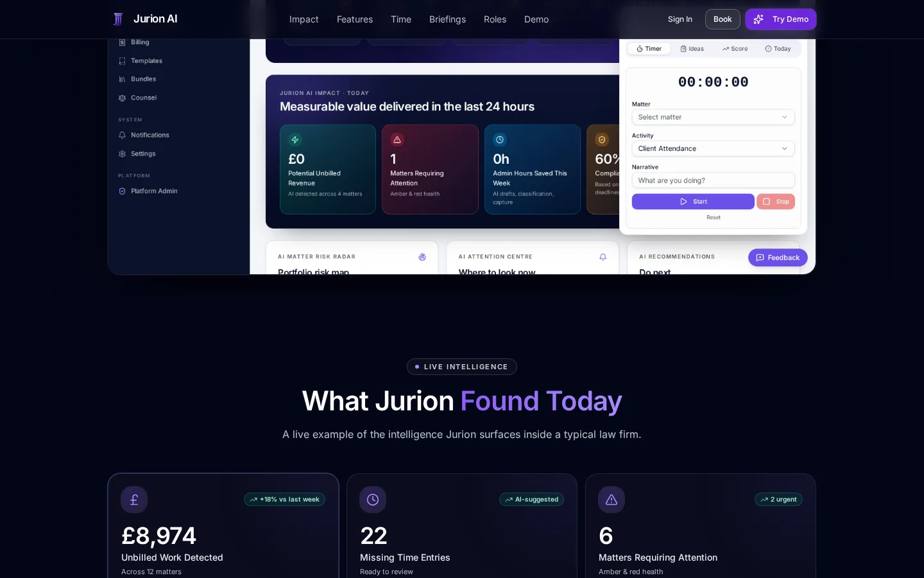Screen dimensions: 924x578
Task: Click the Narrative 'What are you doing?' field
Action: pos(713,180)
